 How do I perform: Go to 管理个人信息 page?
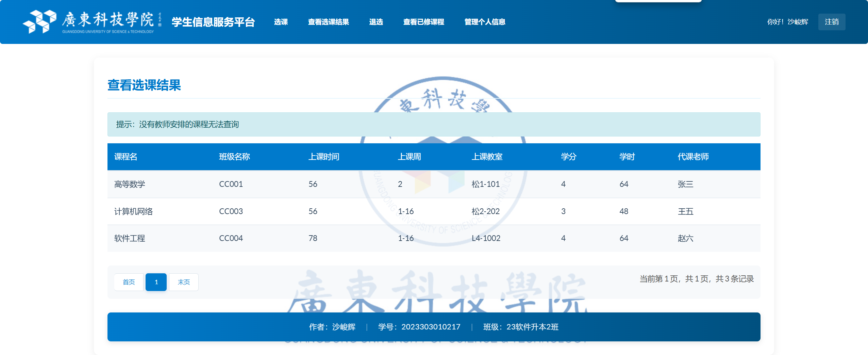coord(484,22)
